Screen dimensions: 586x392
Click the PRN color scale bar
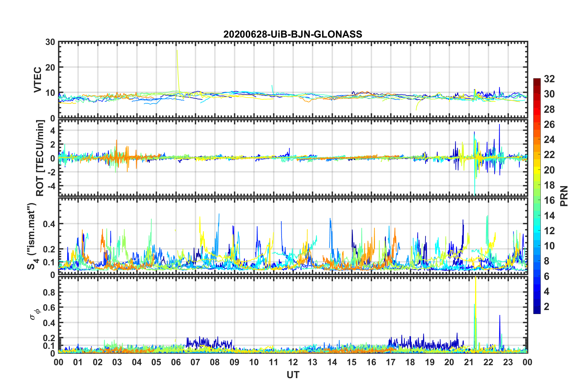click(x=537, y=196)
